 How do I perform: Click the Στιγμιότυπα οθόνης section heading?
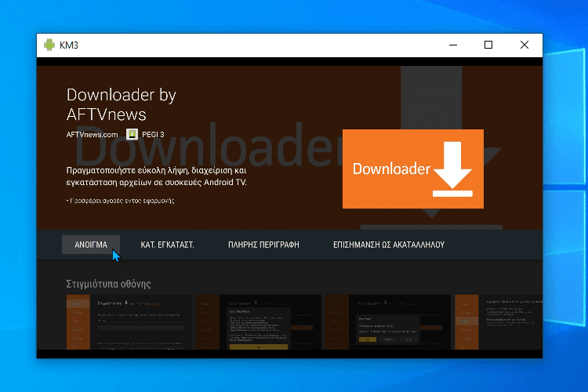108,284
